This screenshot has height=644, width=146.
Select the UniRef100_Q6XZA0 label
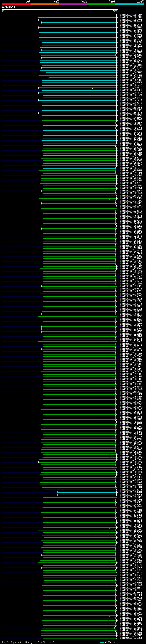(131, 55)
